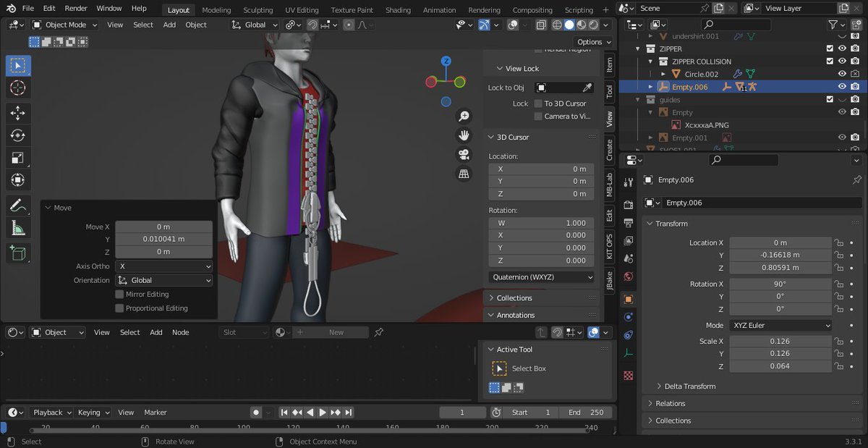Screen dimensions: 868x448
Task: Toggle Location X lock icon
Action: tap(839, 243)
